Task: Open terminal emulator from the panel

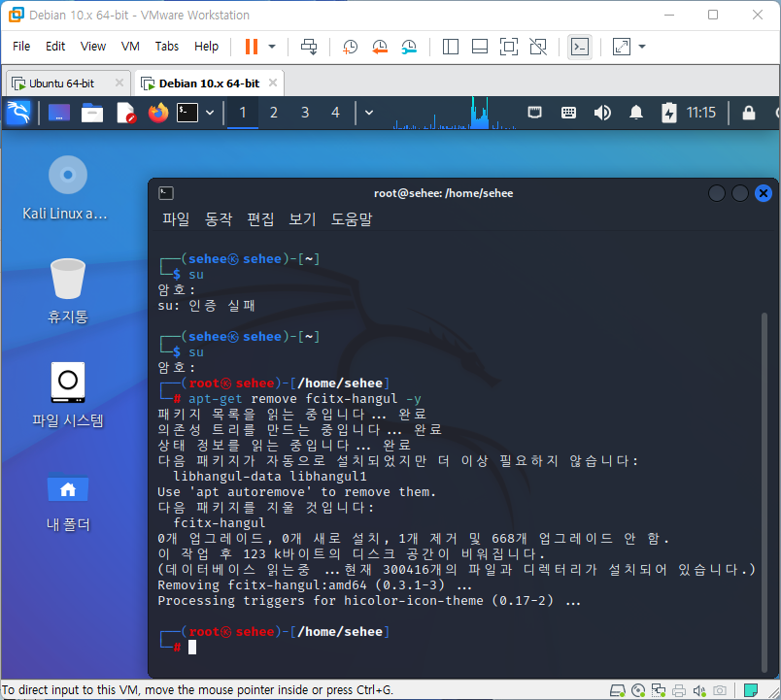Action: pyautogui.click(x=187, y=113)
